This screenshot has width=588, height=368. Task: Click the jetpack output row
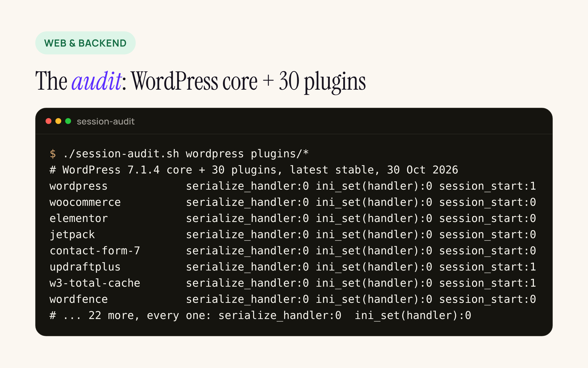tap(293, 235)
